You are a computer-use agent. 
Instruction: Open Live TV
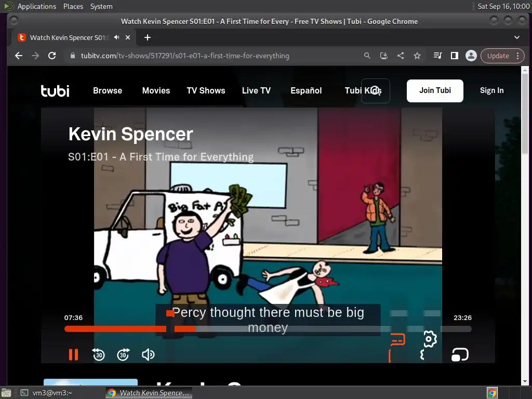[256, 90]
